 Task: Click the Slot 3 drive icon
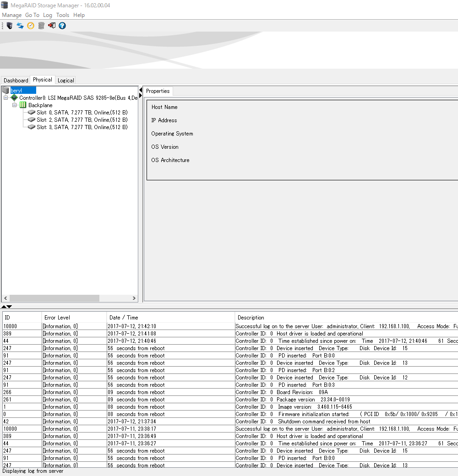(x=32, y=127)
